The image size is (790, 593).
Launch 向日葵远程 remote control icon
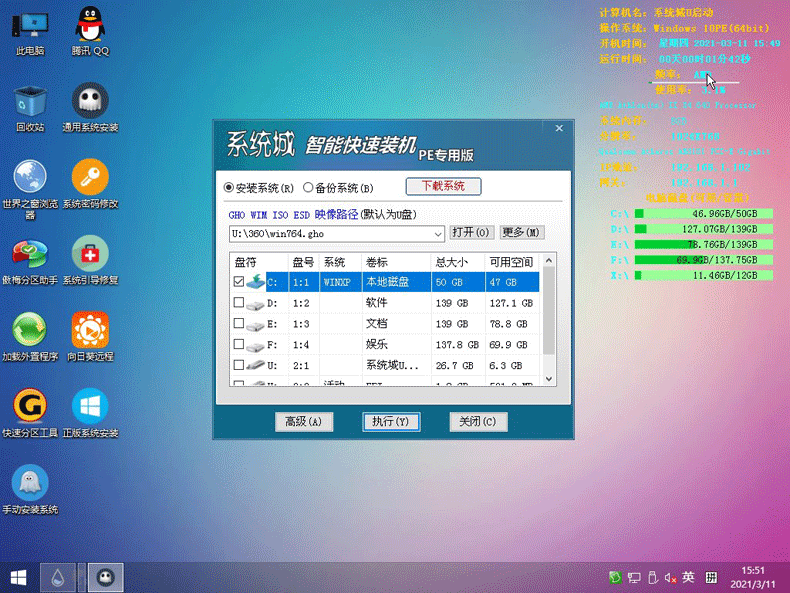(90, 330)
